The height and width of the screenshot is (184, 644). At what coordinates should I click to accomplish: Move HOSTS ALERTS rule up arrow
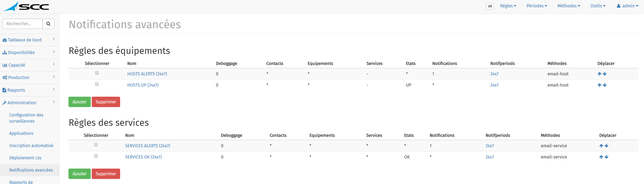[599, 74]
